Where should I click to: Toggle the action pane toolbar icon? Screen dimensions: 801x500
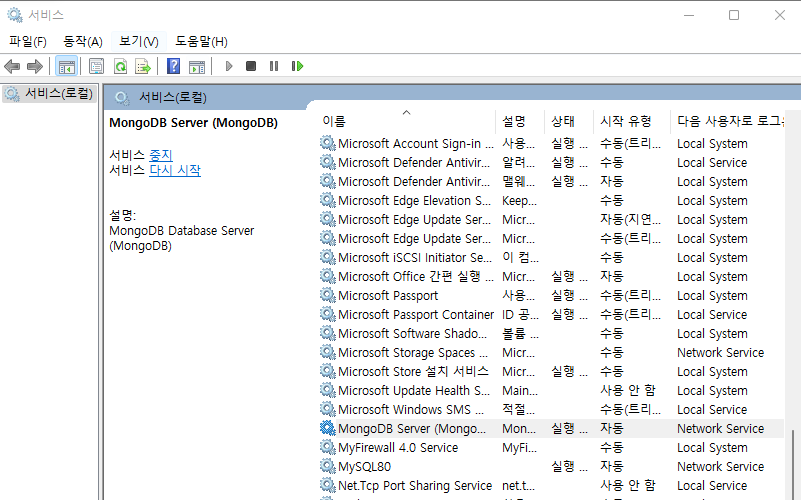point(197,66)
